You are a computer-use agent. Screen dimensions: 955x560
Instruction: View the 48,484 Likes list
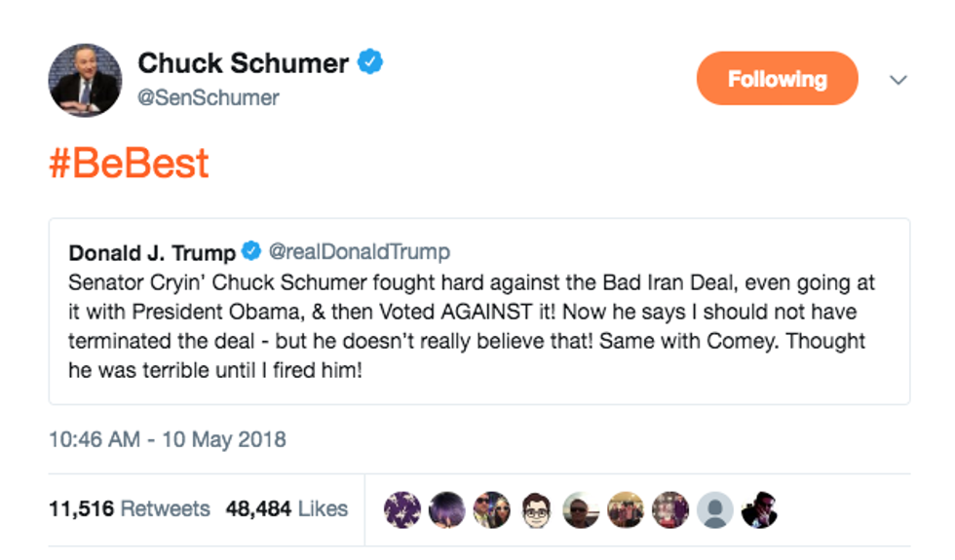tap(286, 508)
